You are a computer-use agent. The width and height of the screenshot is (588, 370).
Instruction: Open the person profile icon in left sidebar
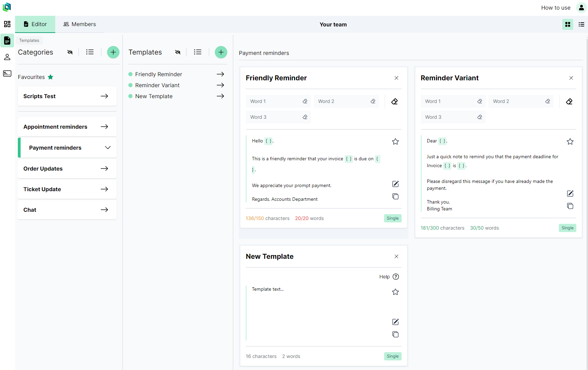click(x=7, y=57)
